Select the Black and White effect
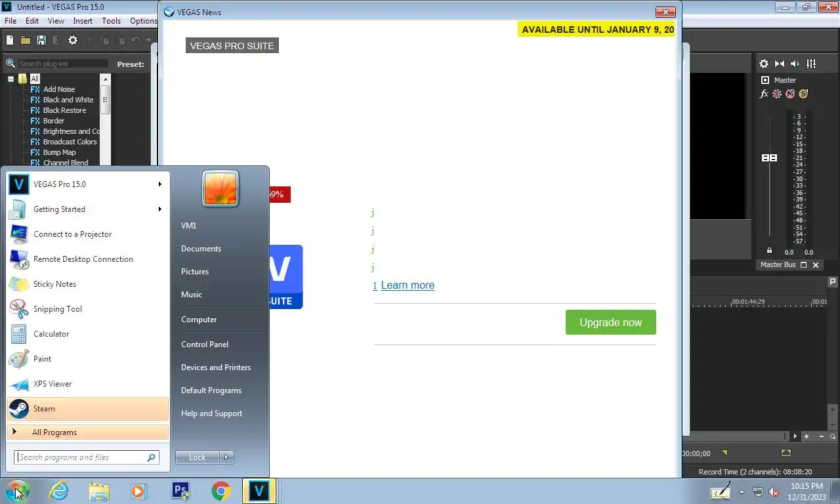Screen dimensions: 840x504 pyautogui.click(x=68, y=100)
